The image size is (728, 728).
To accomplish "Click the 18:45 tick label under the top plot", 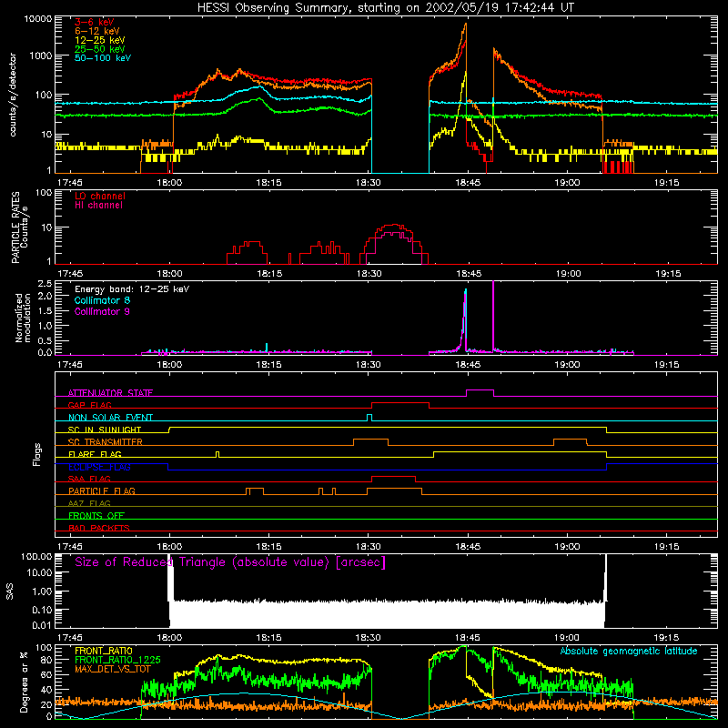I will (x=468, y=183).
